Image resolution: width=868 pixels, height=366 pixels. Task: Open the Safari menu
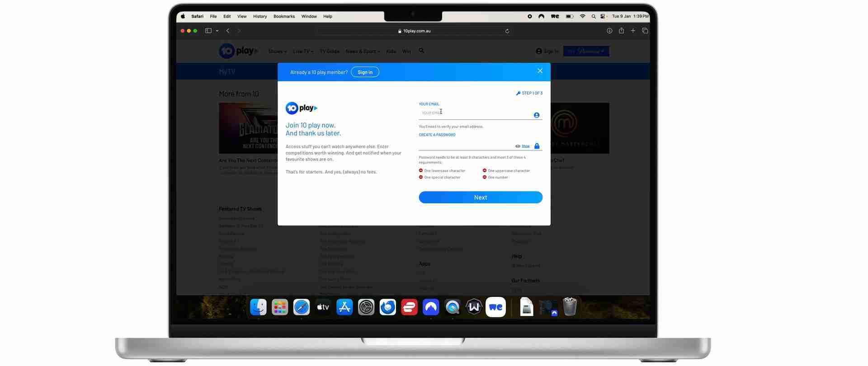point(197,16)
